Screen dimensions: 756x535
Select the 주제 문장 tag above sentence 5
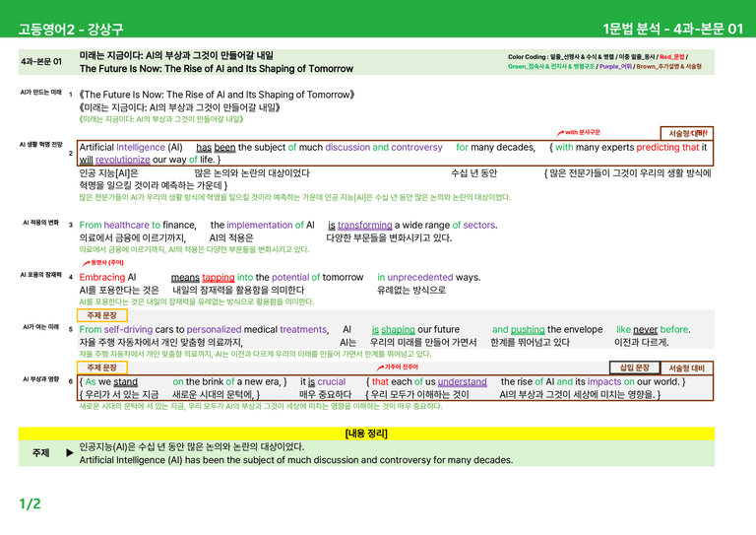click(x=102, y=315)
